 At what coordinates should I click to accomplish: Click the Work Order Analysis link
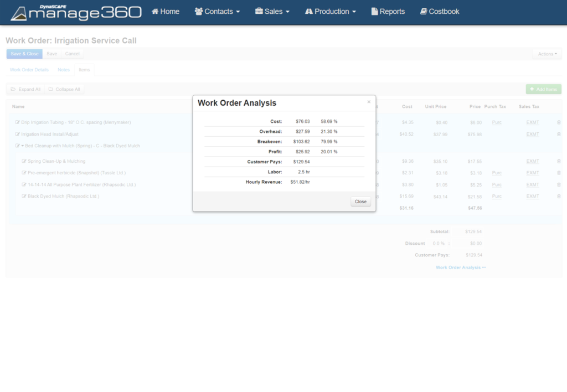pos(460,267)
